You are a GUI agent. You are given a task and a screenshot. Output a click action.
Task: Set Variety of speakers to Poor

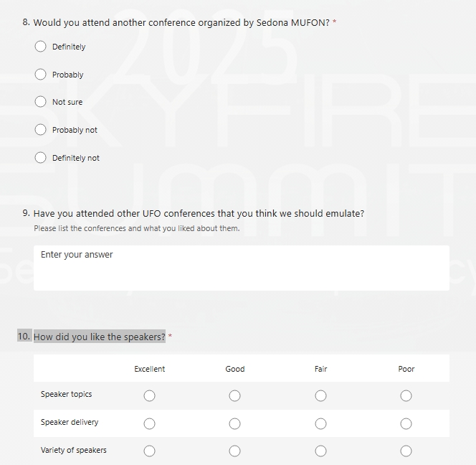point(406,451)
